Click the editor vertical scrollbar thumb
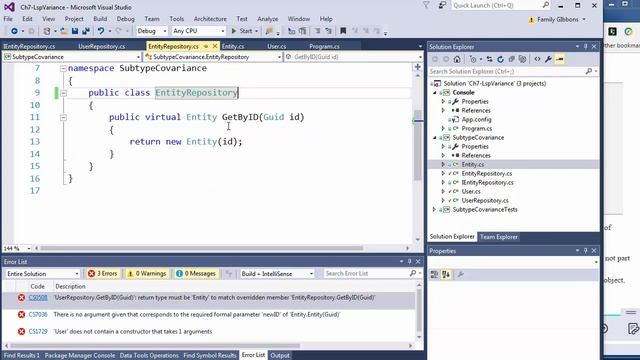Viewport: 640px width, 360px height. click(x=418, y=145)
